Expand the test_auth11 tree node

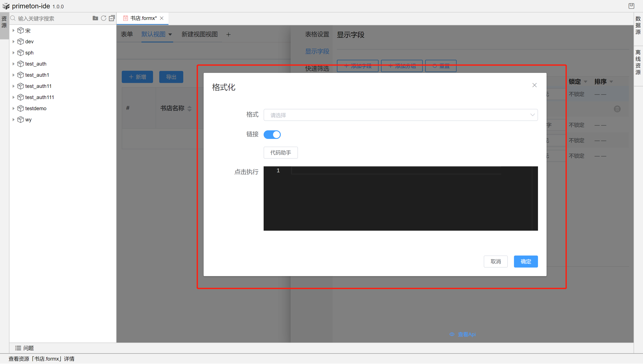point(14,86)
